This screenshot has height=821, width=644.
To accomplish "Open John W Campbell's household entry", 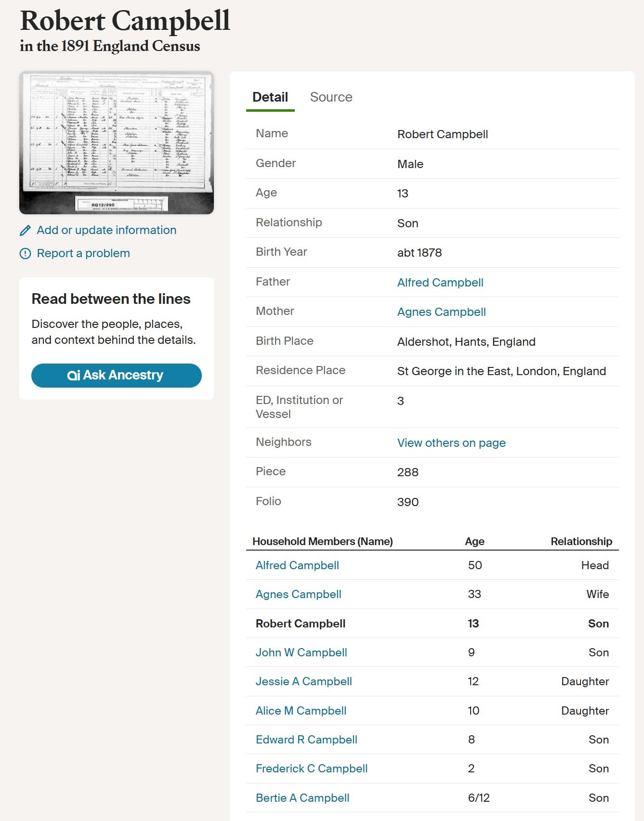I will click(x=301, y=652).
